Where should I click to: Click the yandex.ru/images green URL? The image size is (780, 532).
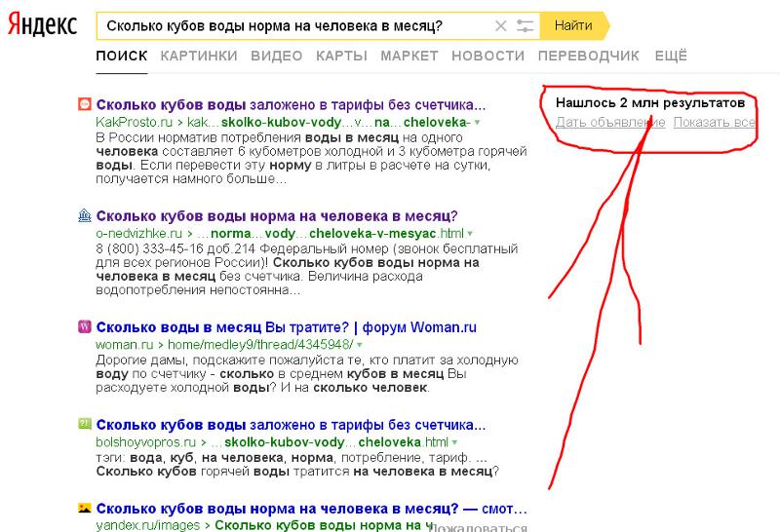tap(263, 525)
